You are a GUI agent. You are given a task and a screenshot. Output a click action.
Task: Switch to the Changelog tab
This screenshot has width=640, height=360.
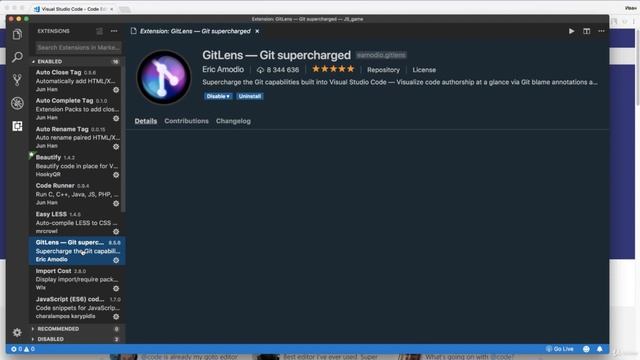click(233, 121)
